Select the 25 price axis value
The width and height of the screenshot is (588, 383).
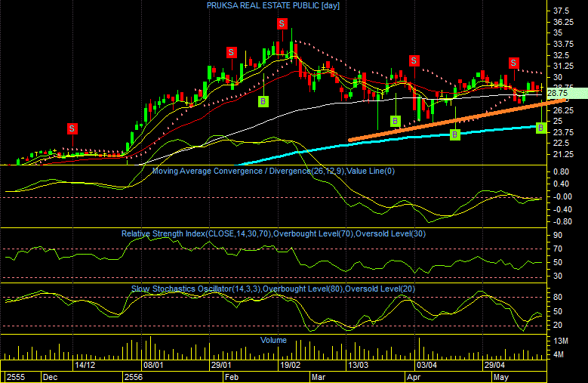558,121
